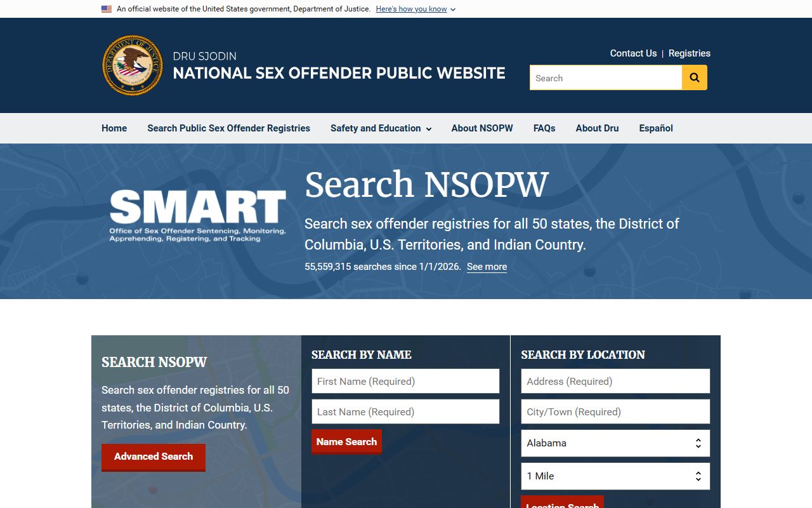The height and width of the screenshot is (508, 812).
Task: Click the "SEARCH BY LOCATION" heading
Action: [x=583, y=355]
